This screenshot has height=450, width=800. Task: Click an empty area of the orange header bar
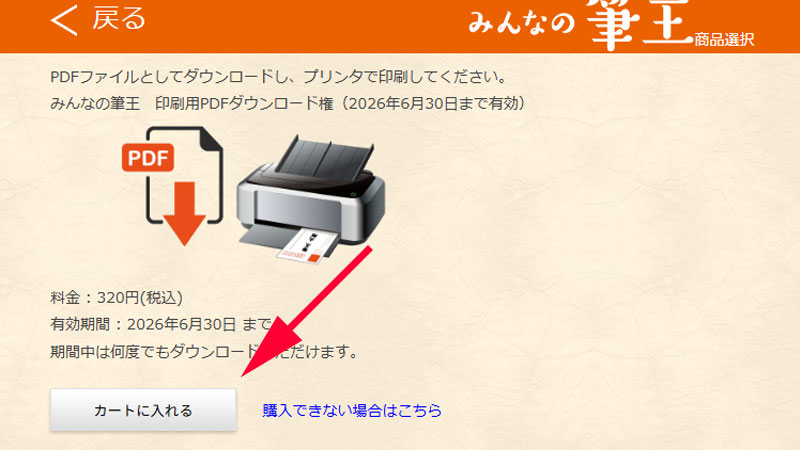coord(306,26)
